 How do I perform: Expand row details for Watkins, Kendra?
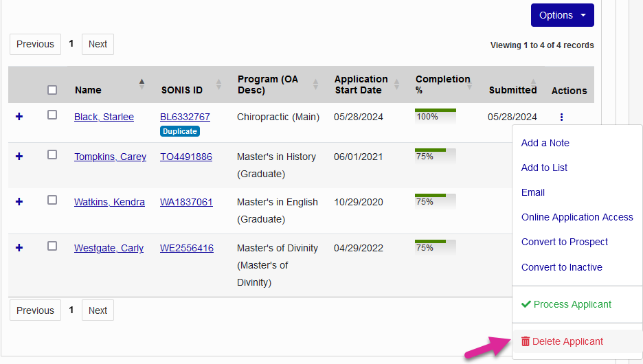(19, 202)
